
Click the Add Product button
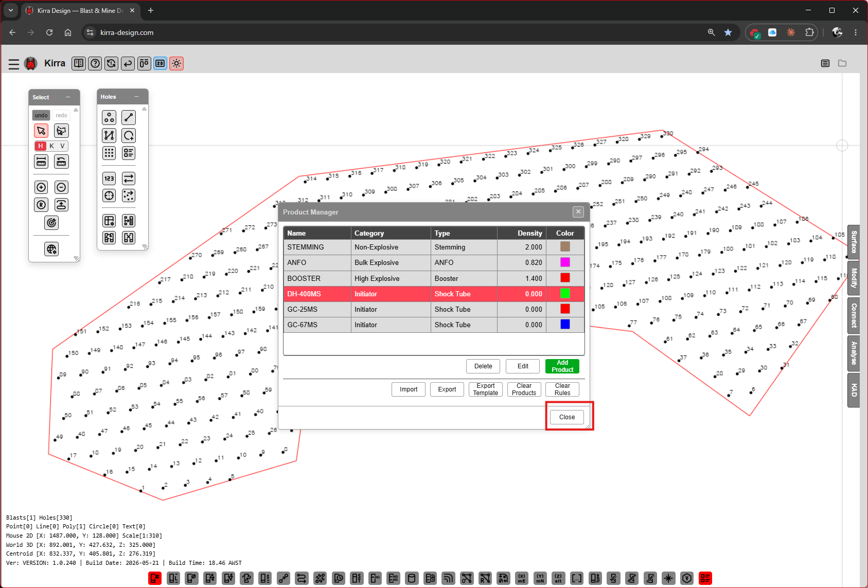coord(562,366)
